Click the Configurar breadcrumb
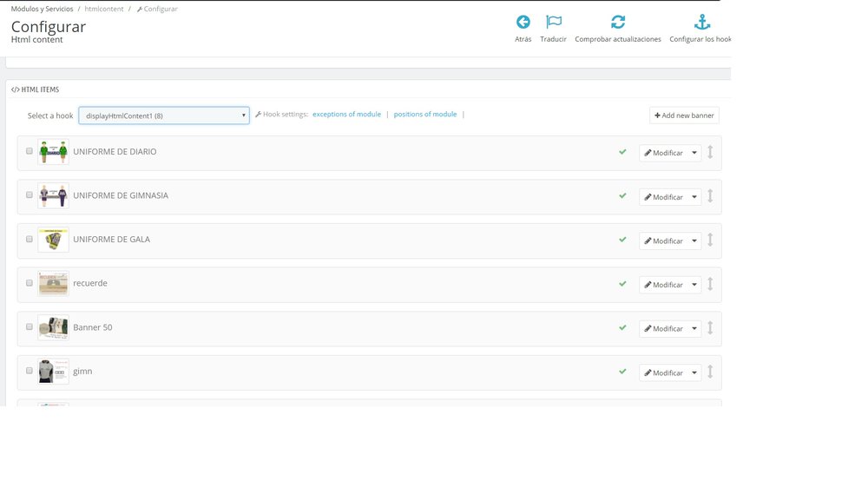The image size is (868, 488). pyautogui.click(x=157, y=9)
